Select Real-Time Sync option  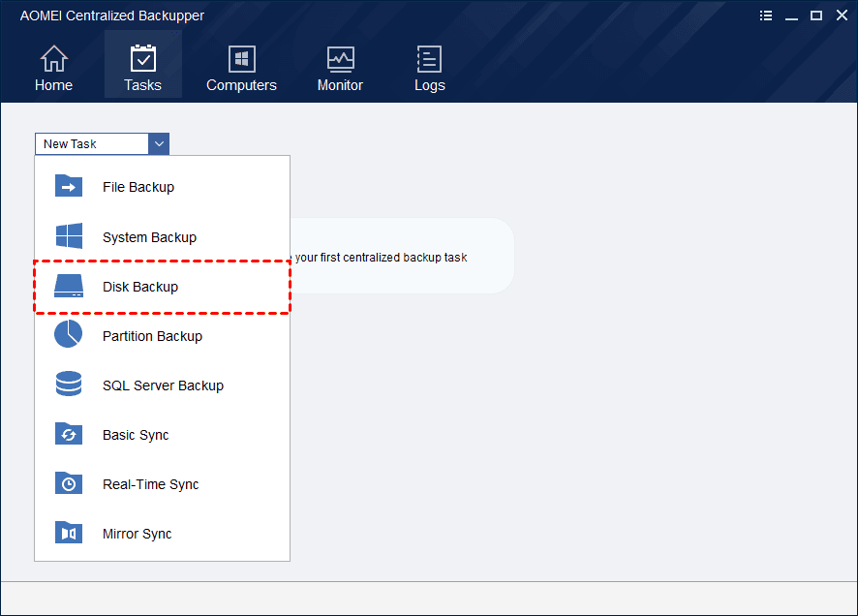[x=162, y=484]
